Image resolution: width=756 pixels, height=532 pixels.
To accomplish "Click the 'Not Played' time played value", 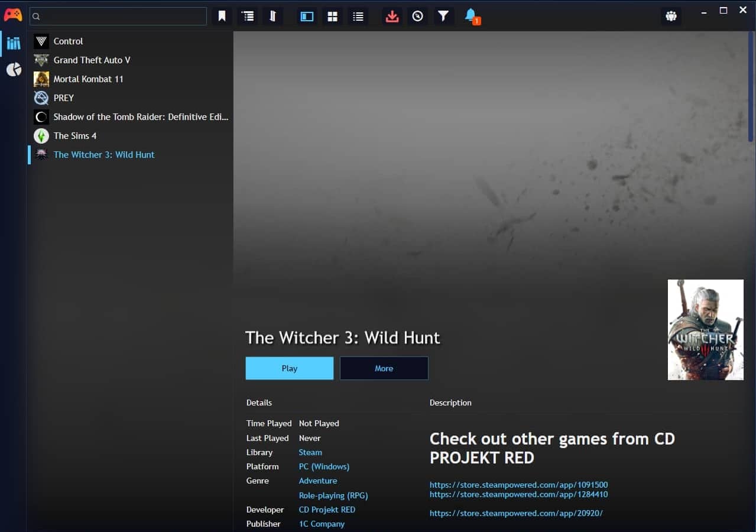I will point(319,423).
